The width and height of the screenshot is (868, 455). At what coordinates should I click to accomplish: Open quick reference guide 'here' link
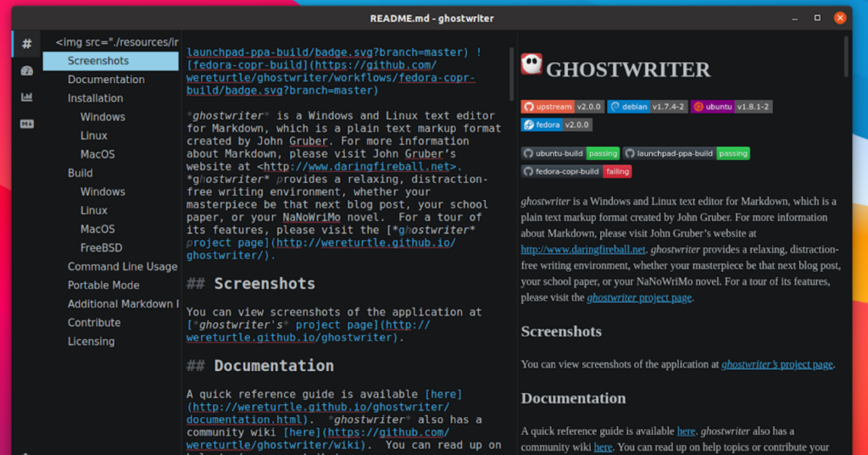click(x=686, y=431)
